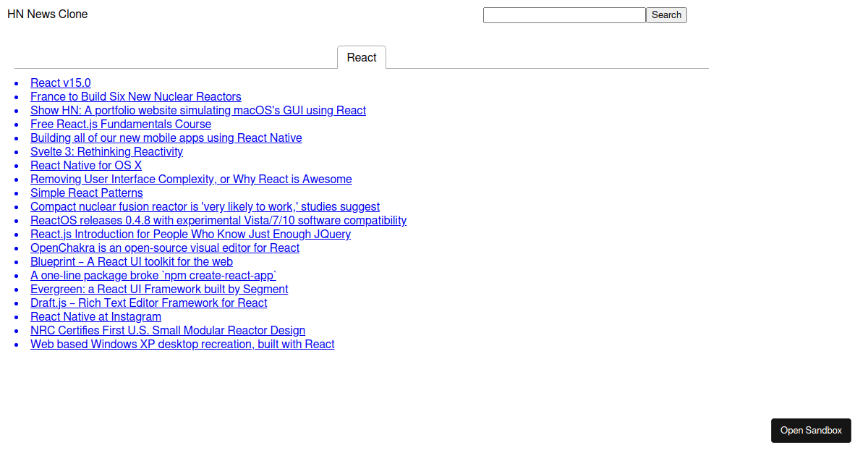Open the Svelte 3: Rethinking Reactivity link
This screenshot has height=456, width=868.
pyautogui.click(x=106, y=152)
